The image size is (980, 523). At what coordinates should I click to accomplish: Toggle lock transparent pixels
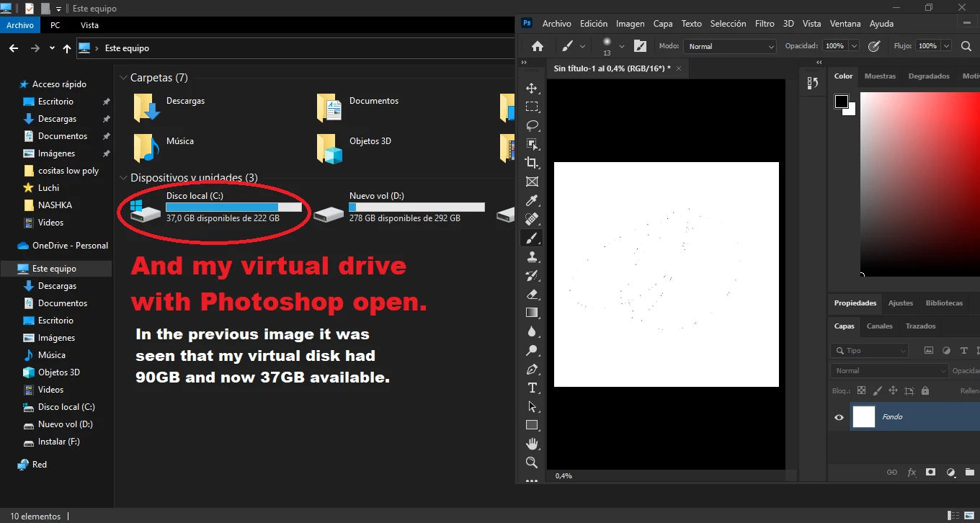861,390
